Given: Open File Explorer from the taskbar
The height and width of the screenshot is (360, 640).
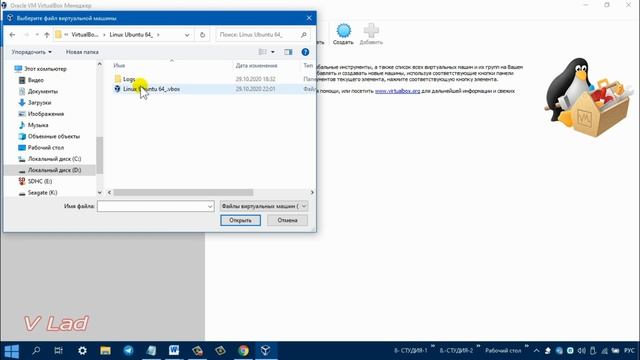Looking at the screenshot, I should click(x=105, y=351).
